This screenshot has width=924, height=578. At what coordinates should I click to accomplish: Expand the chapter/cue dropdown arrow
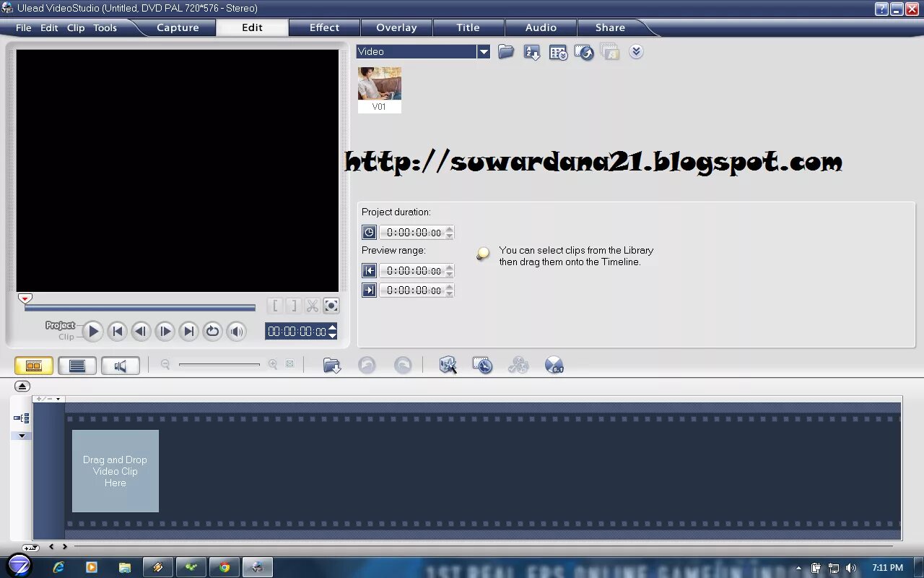click(x=22, y=436)
